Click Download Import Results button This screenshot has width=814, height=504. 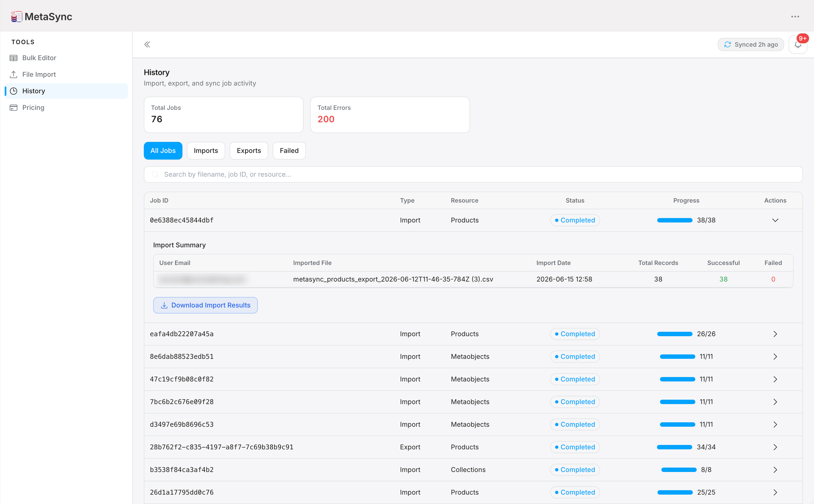click(x=205, y=305)
